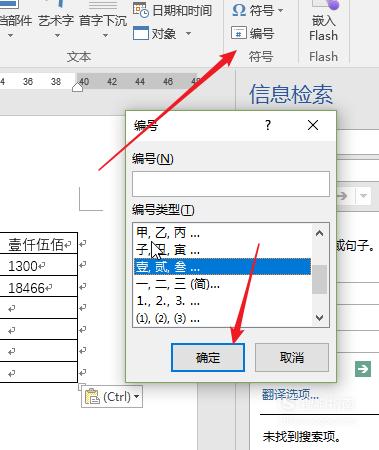The height and width of the screenshot is (450, 379).
Task: Select the (1), (2), (3) numbering type
Action: [222, 318]
